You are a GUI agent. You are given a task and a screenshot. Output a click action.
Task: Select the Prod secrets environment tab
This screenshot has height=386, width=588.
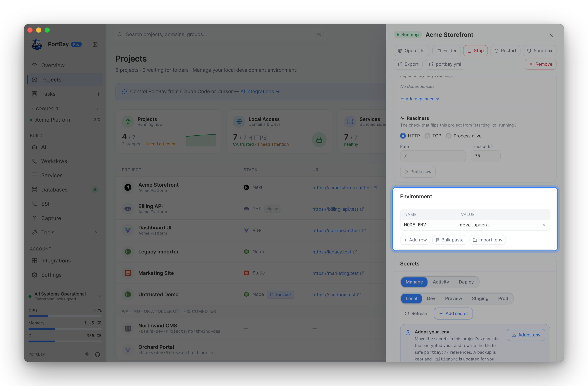(503, 298)
